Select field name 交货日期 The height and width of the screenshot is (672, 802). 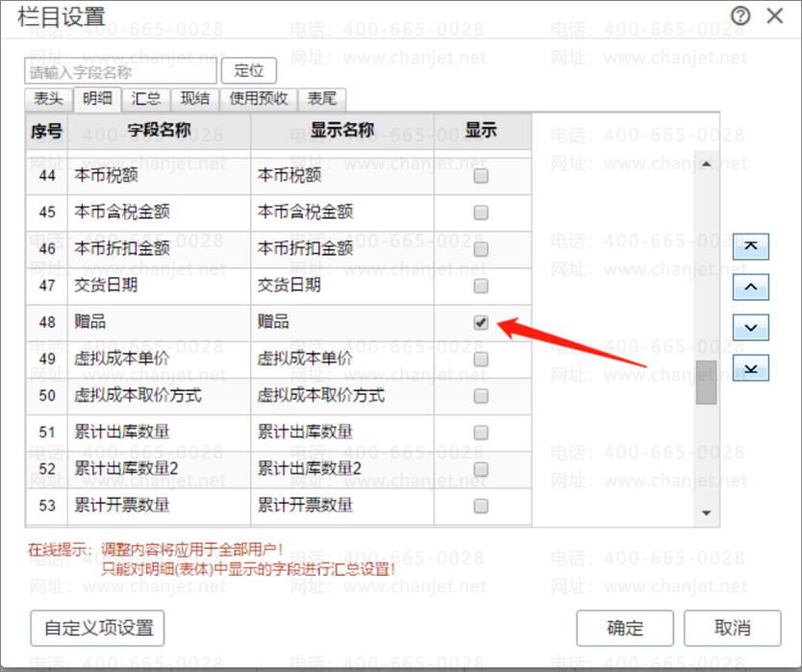click(x=159, y=286)
